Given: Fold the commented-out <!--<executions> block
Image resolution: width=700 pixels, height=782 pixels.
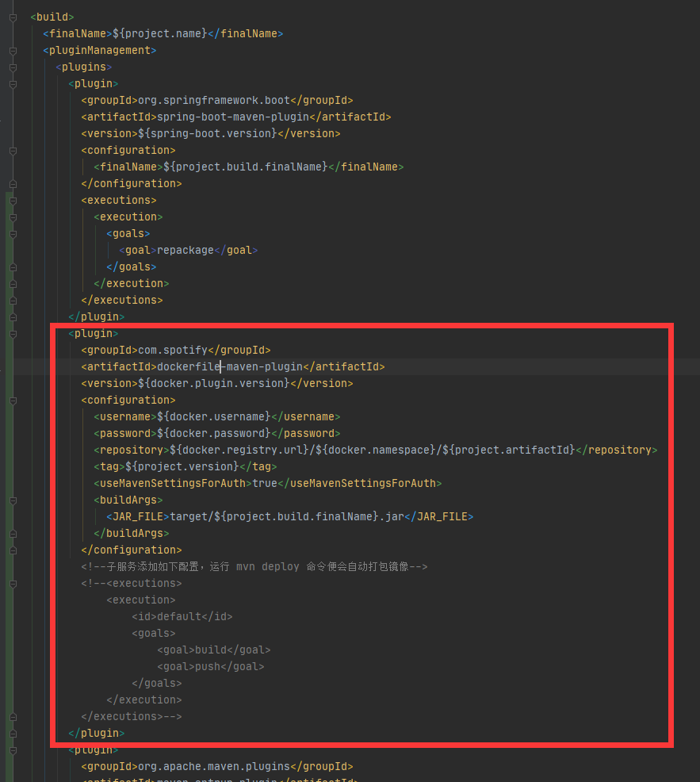Looking at the screenshot, I should [x=12, y=583].
